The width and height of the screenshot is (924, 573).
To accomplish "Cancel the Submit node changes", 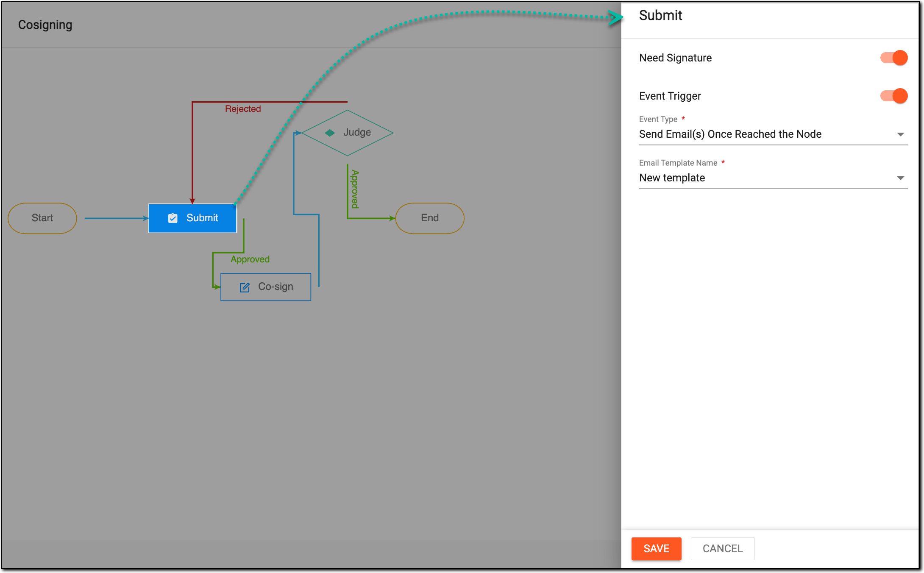I will 723,548.
